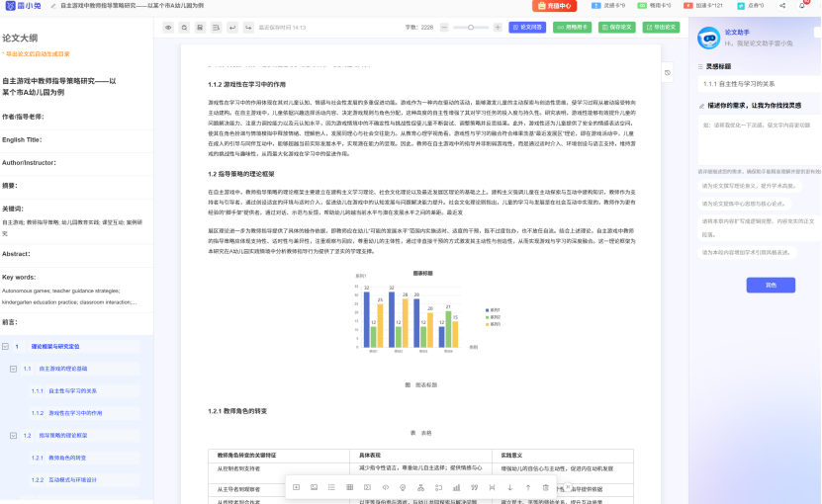The height and width of the screenshot is (504, 822).
Task: Edit the paper title pencil icon
Action: click(53, 6)
